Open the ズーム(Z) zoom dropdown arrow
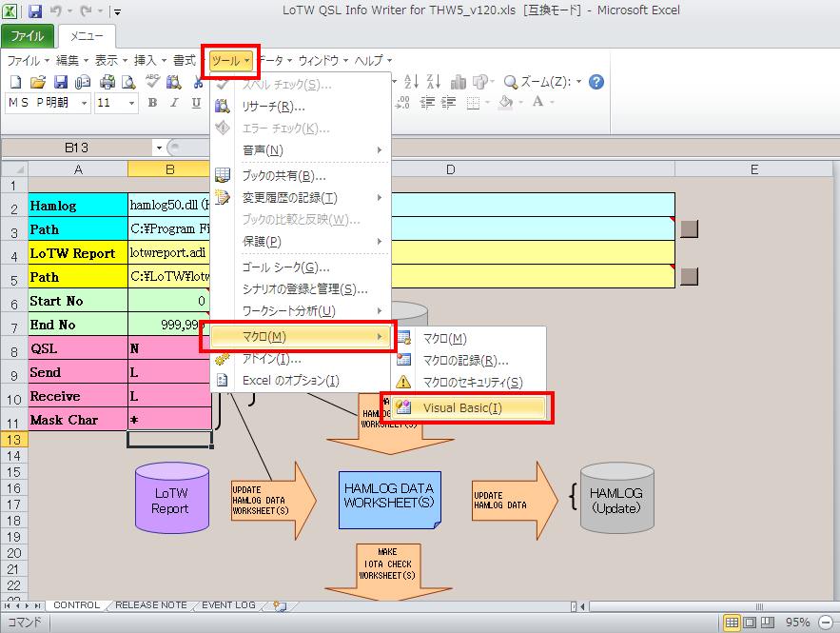Screen dimensions: 840x633 click(578, 82)
